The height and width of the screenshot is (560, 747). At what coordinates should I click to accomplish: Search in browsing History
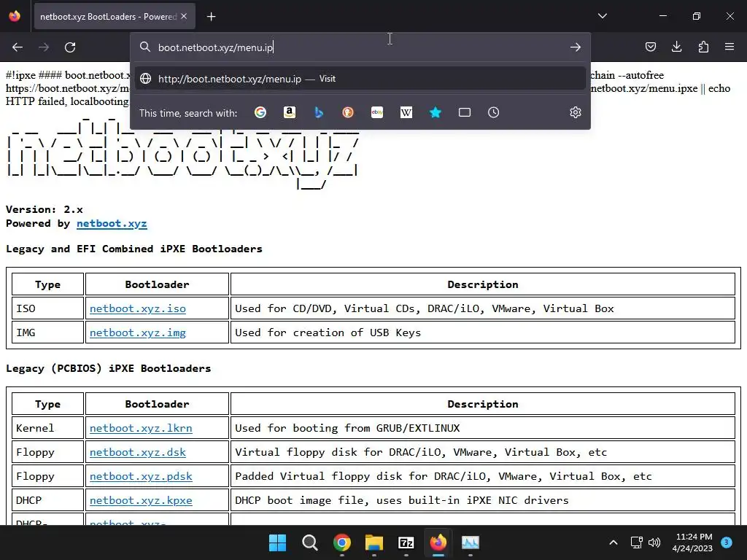(x=494, y=112)
